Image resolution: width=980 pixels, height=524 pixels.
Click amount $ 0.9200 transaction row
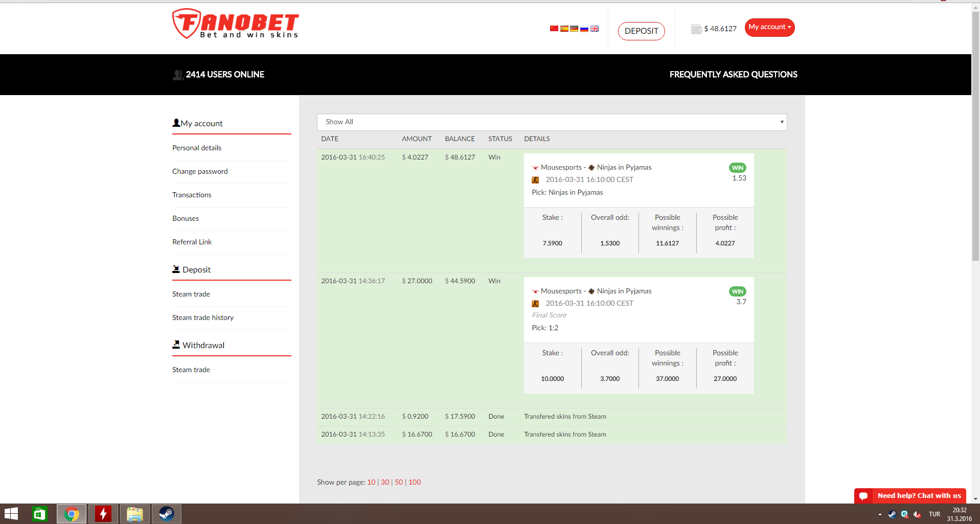pos(415,416)
